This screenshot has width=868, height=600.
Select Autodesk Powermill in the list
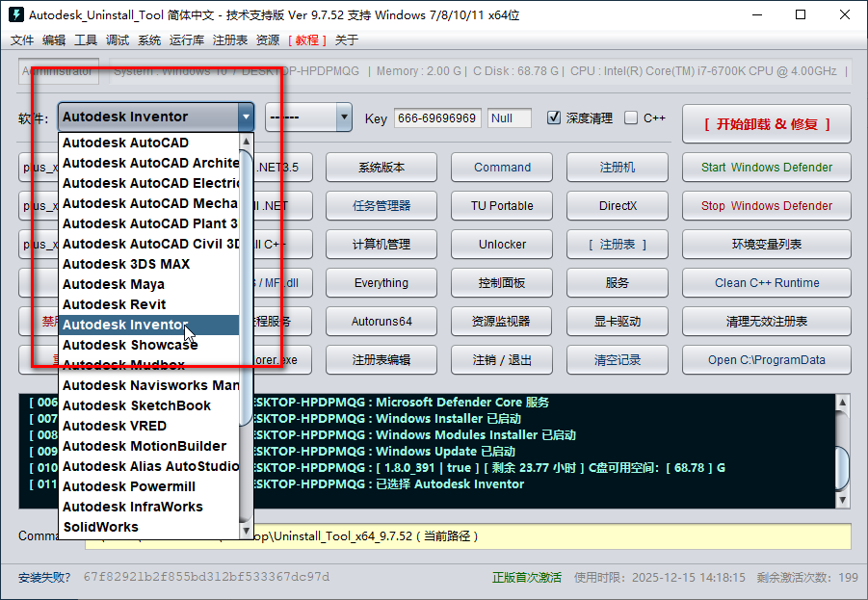click(149, 486)
